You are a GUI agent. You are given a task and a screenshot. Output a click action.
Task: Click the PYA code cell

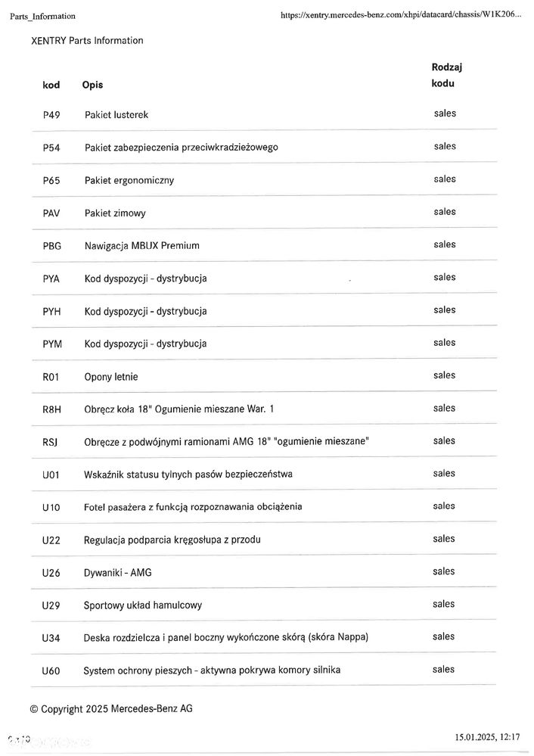coord(51,278)
